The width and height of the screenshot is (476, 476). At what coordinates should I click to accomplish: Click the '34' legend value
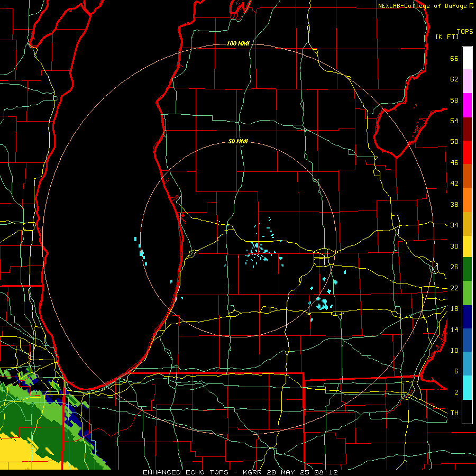tap(454, 225)
